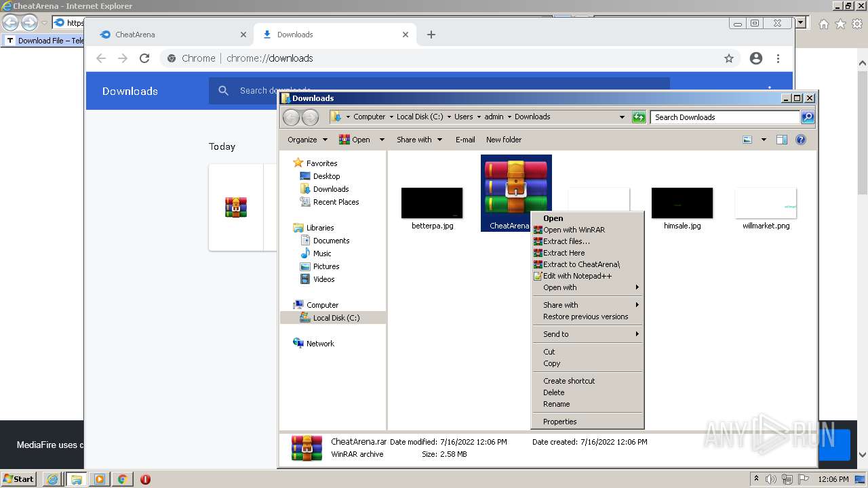Click the search magnifier in Explorer
Image resolution: width=868 pixels, height=488 pixels.
pos(807,117)
